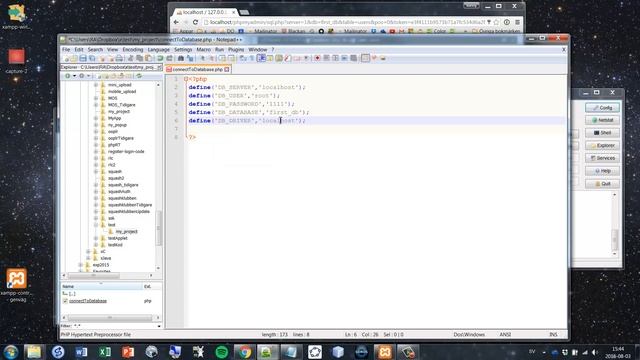The width and height of the screenshot is (640, 360).
Task: Expand the squash_tidigare folder node
Action: point(96,185)
